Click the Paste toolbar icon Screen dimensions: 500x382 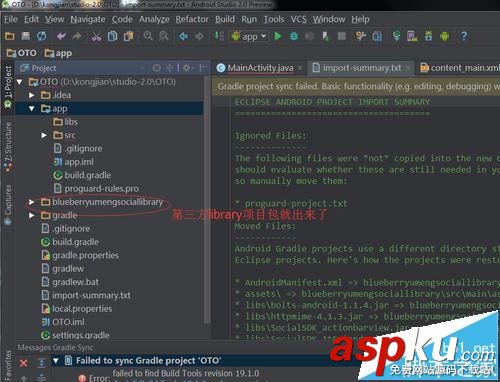click(x=128, y=36)
